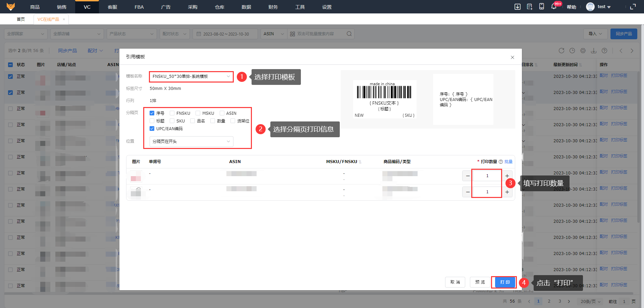Click the 预览 button
This screenshot has width=644, height=308.
coord(480,282)
